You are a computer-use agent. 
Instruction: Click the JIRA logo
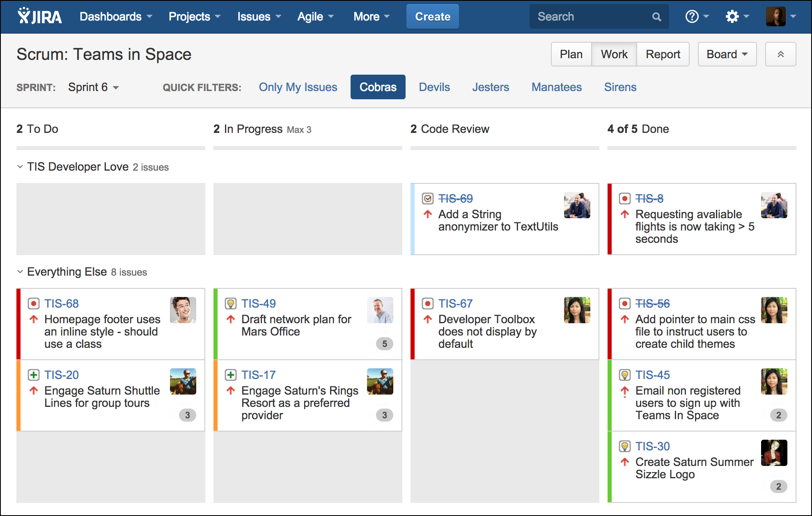[x=39, y=16]
